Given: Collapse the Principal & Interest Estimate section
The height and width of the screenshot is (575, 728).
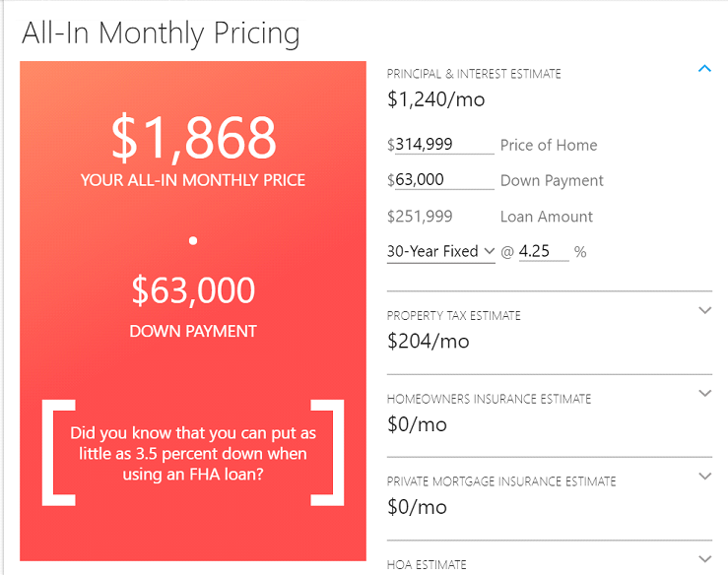Looking at the screenshot, I should pos(704,69).
